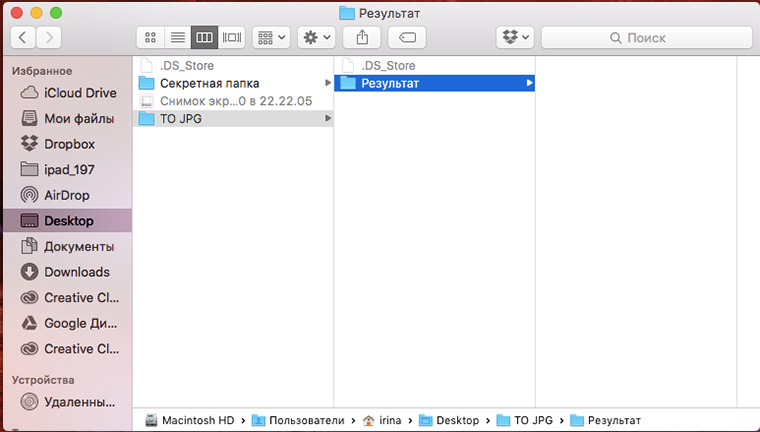Select column view mode
The height and width of the screenshot is (432, 760).
205,37
